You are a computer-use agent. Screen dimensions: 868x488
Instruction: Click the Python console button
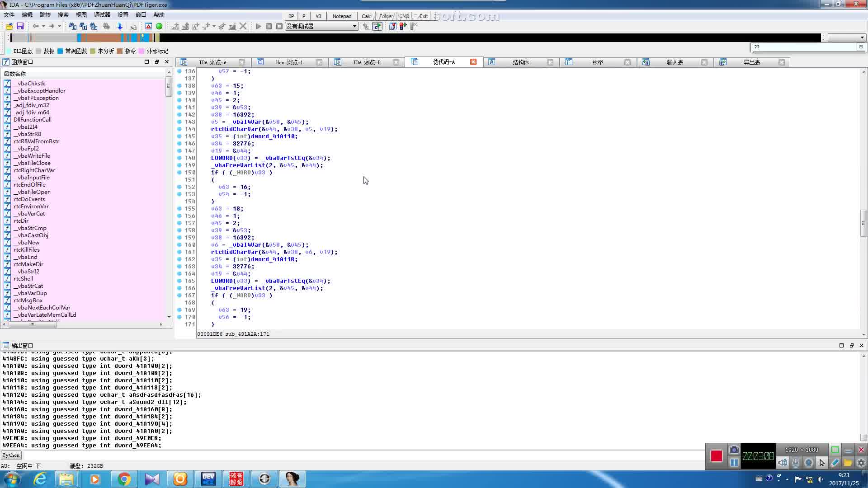11,455
